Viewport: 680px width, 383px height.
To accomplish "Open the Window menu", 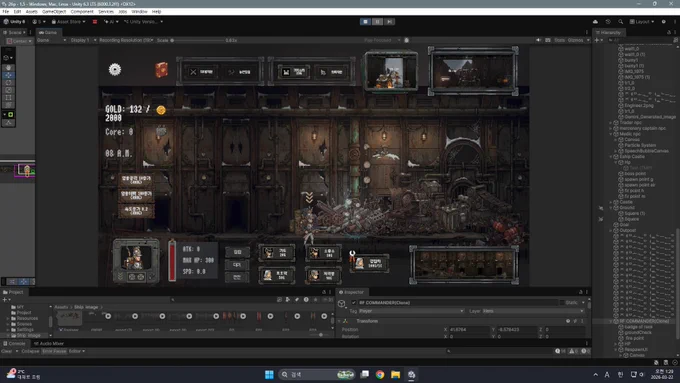I will tap(139, 12).
